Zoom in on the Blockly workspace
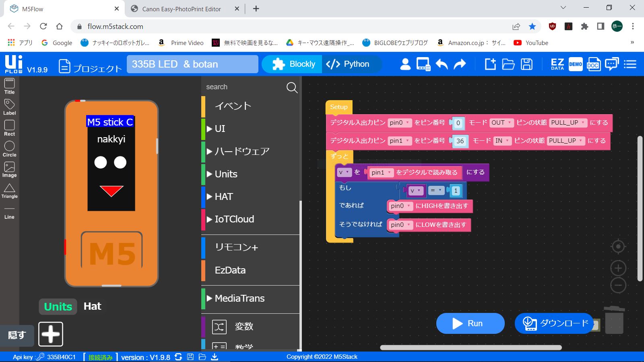The height and width of the screenshot is (362, 644). pyautogui.click(x=618, y=268)
